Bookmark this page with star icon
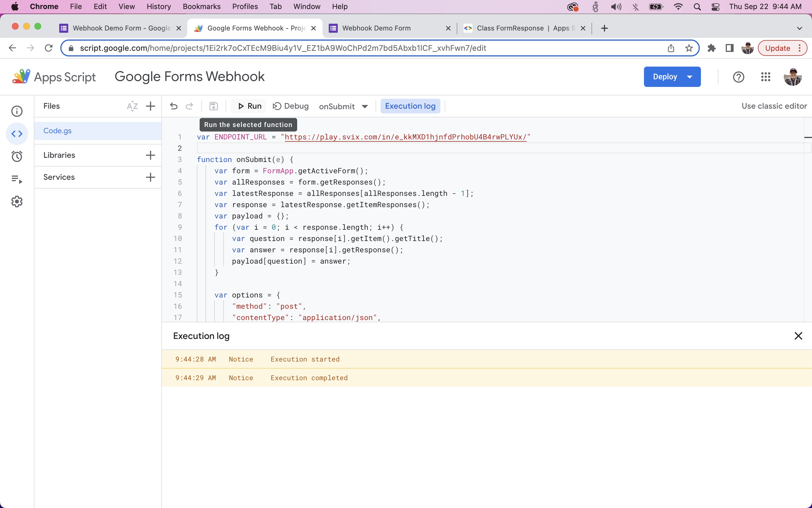The width and height of the screenshot is (812, 508). point(689,48)
